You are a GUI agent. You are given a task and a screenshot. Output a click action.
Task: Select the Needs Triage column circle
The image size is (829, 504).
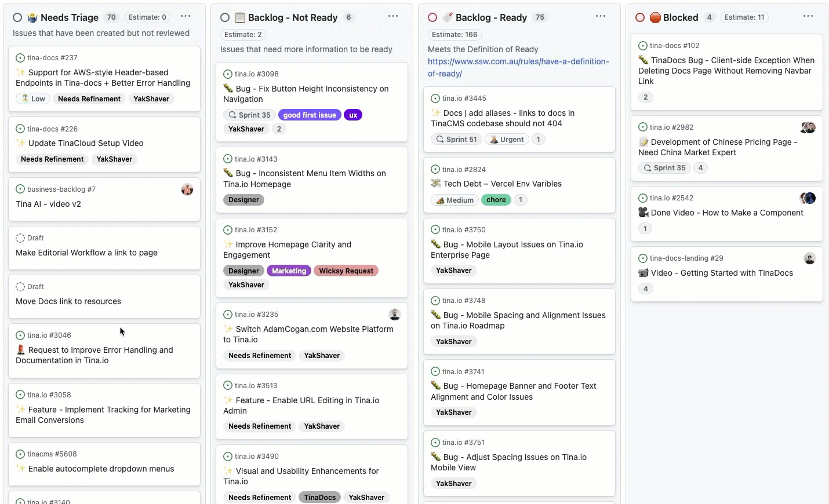click(x=17, y=18)
